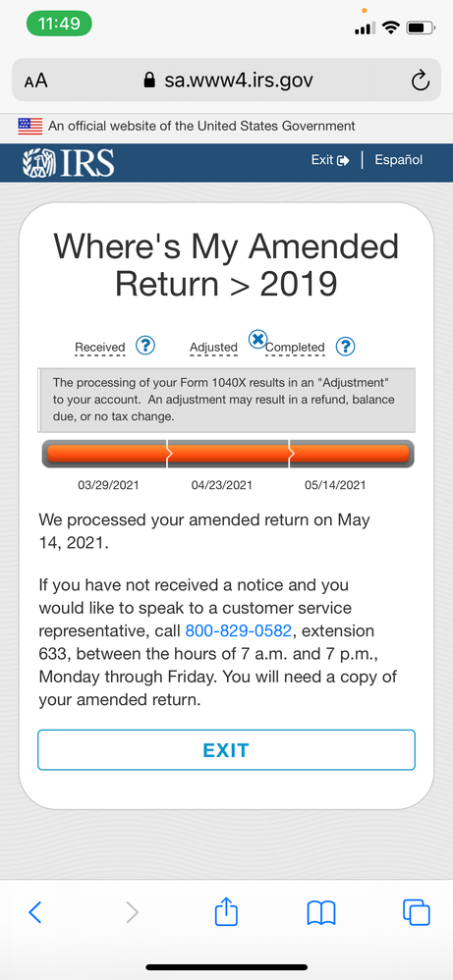Click the Exit link in header
The width and height of the screenshot is (453, 980).
coord(330,160)
